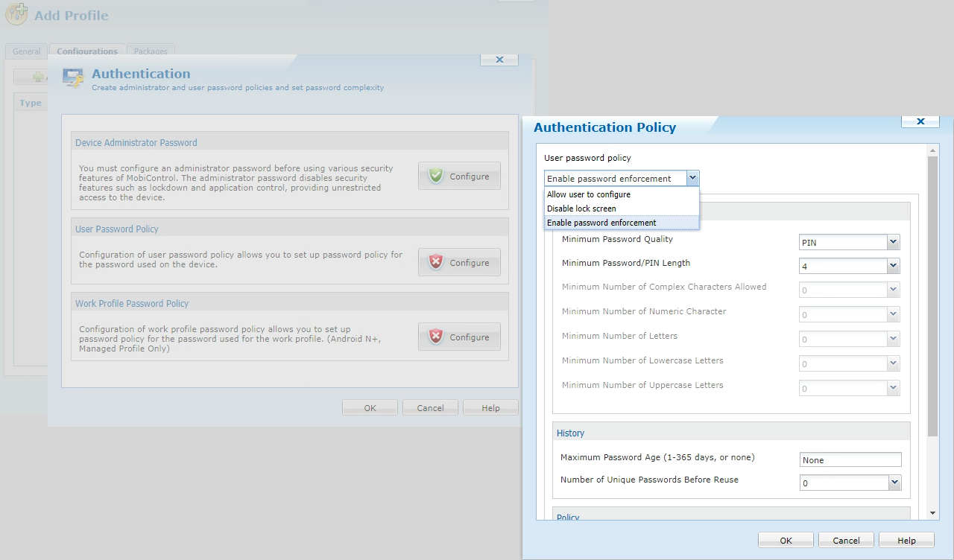
Task: Expand the Minimum Password Quality dropdown
Action: (894, 243)
